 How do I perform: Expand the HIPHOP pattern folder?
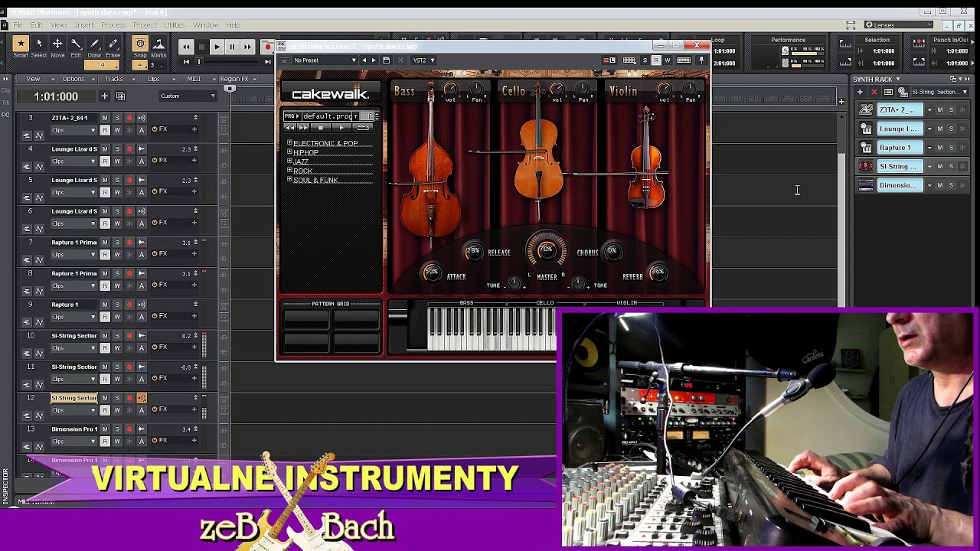point(289,152)
